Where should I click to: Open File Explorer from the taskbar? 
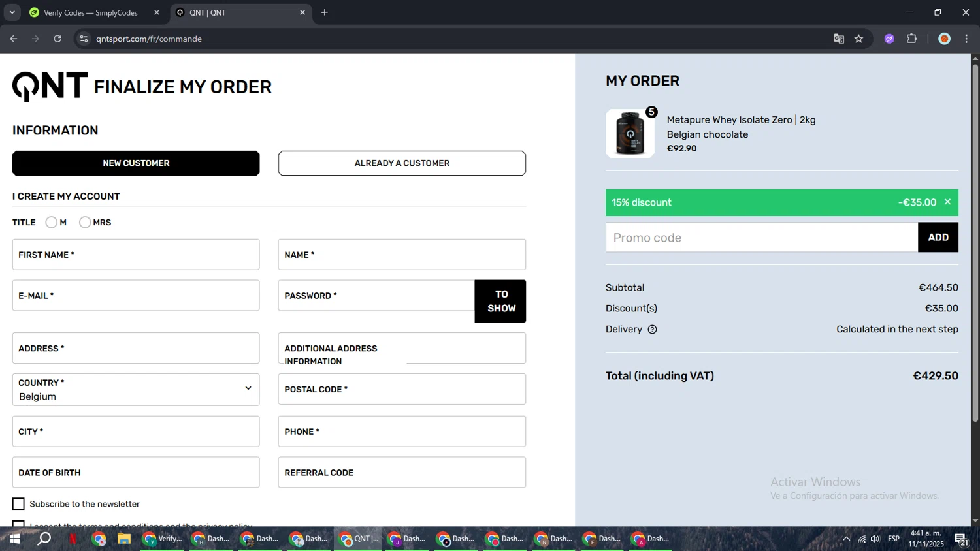click(124, 539)
